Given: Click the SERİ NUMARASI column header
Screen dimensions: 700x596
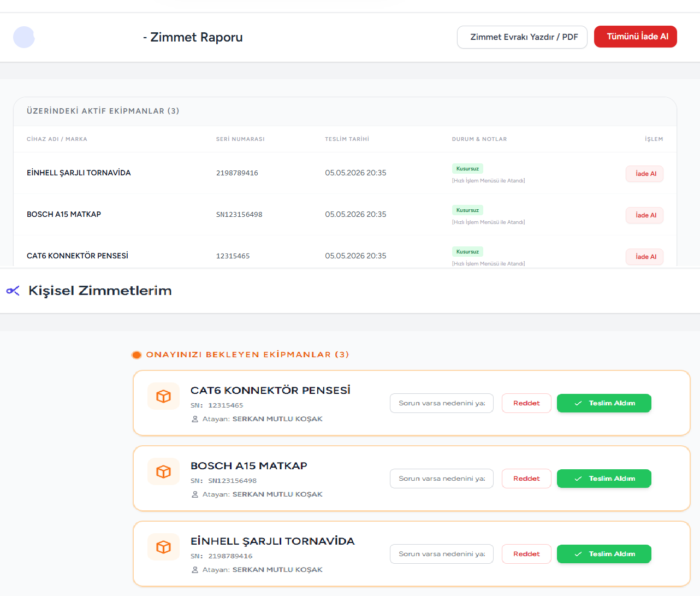Looking at the screenshot, I should pos(240,139).
